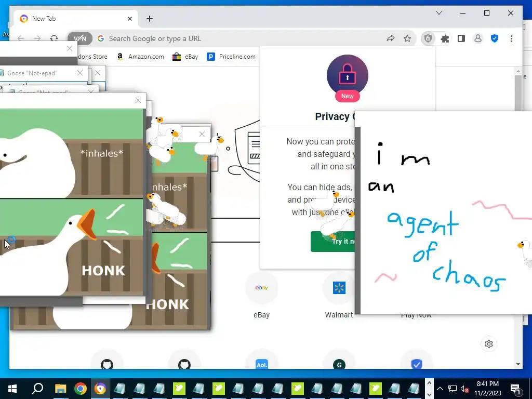Open the blue checkmark shortcut icon
Viewport: 532px width, 399px height.
(416, 364)
